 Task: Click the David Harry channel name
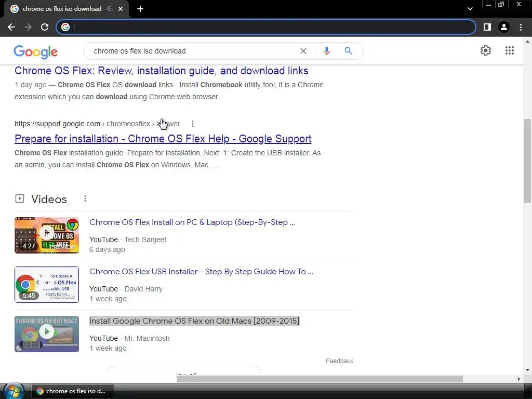(143, 289)
